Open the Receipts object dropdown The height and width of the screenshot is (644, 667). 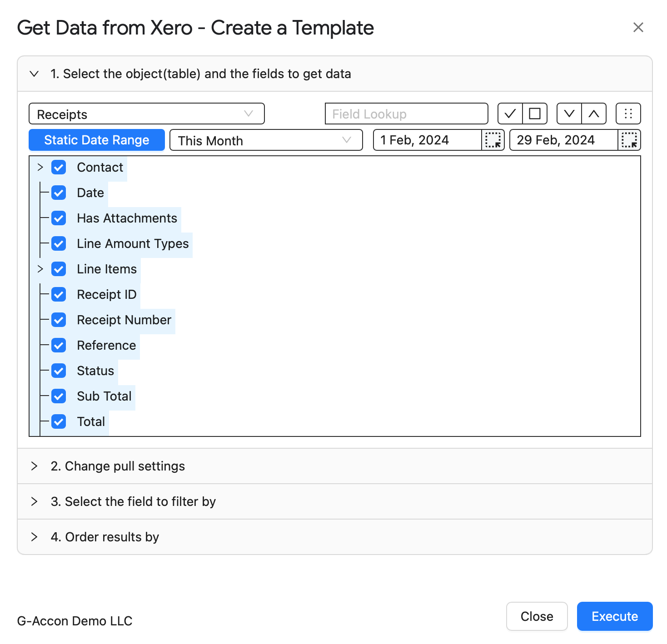[147, 114]
